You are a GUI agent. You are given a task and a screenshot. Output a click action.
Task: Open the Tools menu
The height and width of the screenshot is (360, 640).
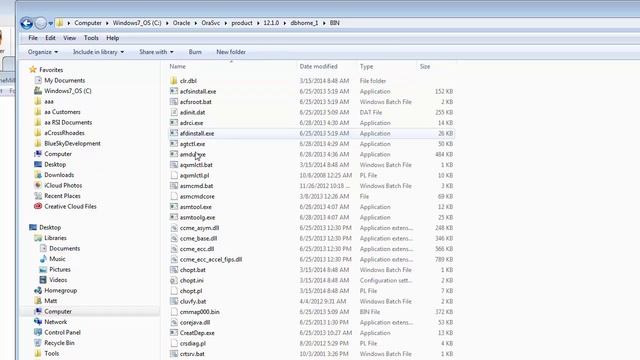(x=91, y=38)
